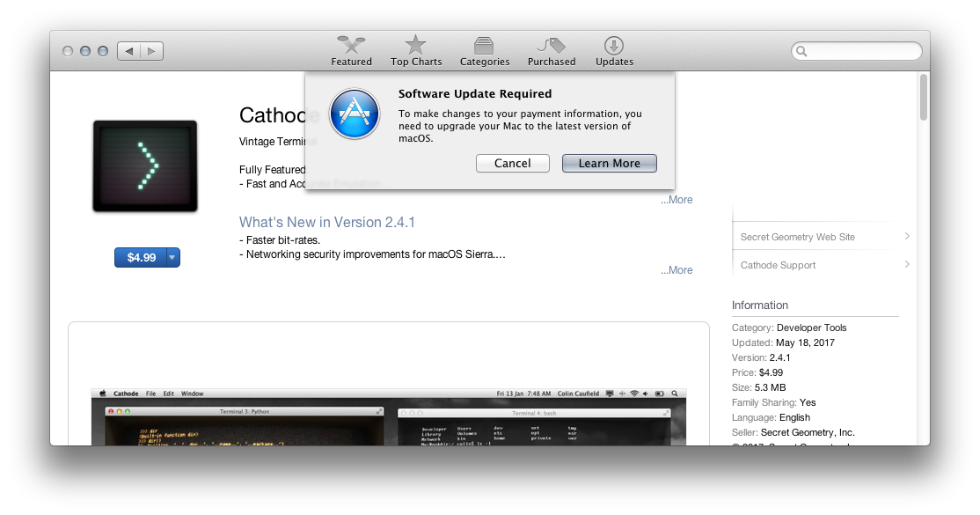Click inside the search field

click(857, 51)
